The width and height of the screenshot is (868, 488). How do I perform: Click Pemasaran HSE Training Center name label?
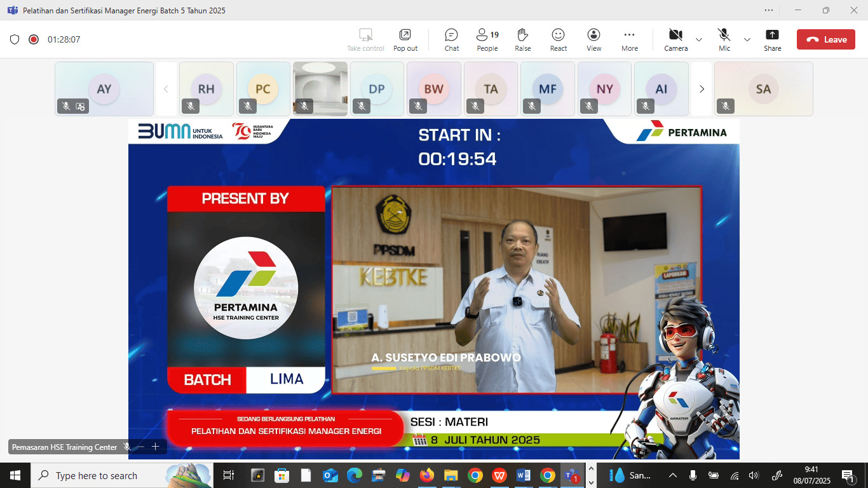(x=64, y=447)
